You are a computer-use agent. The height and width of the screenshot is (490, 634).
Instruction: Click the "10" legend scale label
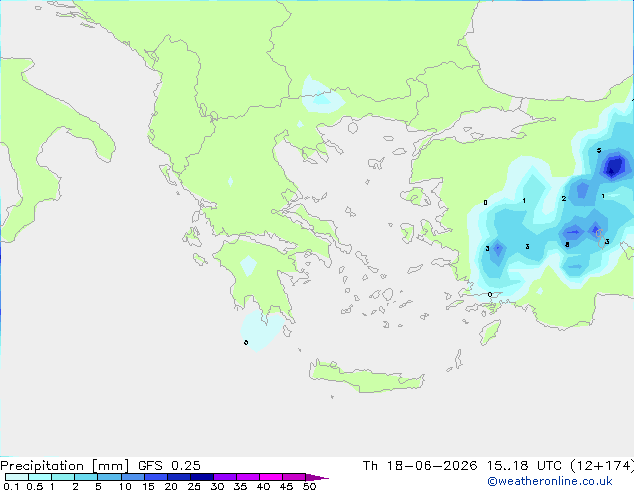(125, 486)
